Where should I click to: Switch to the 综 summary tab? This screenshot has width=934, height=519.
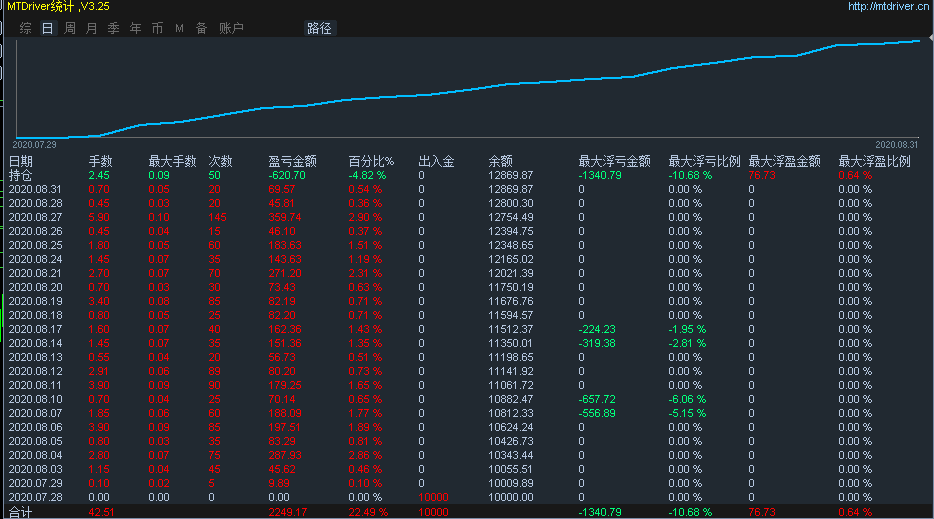click(25, 29)
